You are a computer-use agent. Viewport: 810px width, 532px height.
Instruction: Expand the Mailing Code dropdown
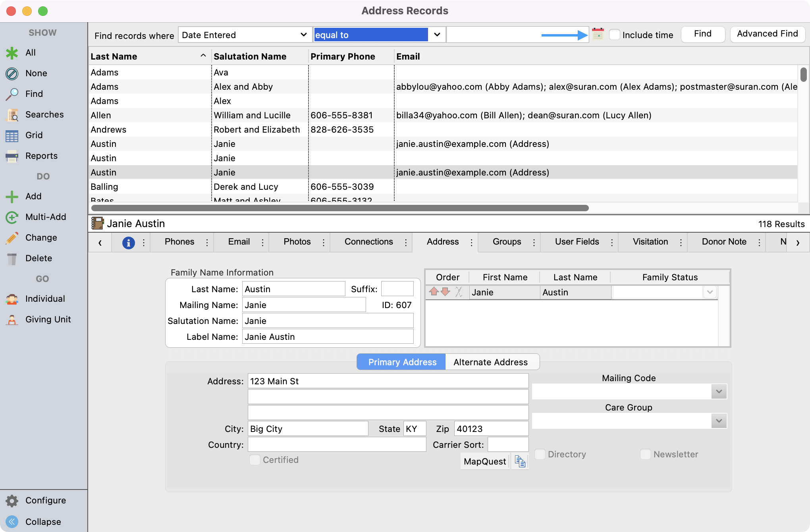coord(719,392)
